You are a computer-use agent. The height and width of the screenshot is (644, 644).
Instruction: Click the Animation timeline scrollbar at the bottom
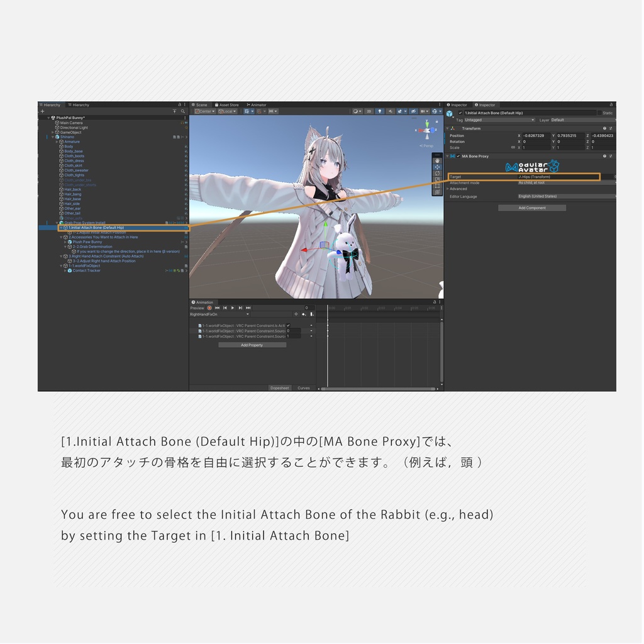tap(377, 389)
